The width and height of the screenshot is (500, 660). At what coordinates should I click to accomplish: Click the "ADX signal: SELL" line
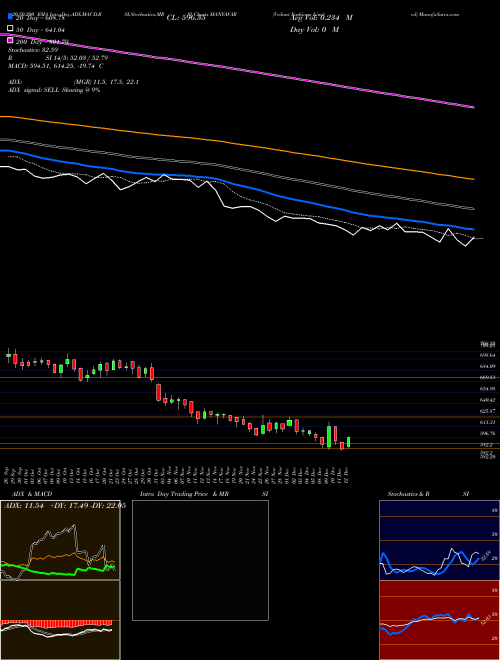click(54, 90)
